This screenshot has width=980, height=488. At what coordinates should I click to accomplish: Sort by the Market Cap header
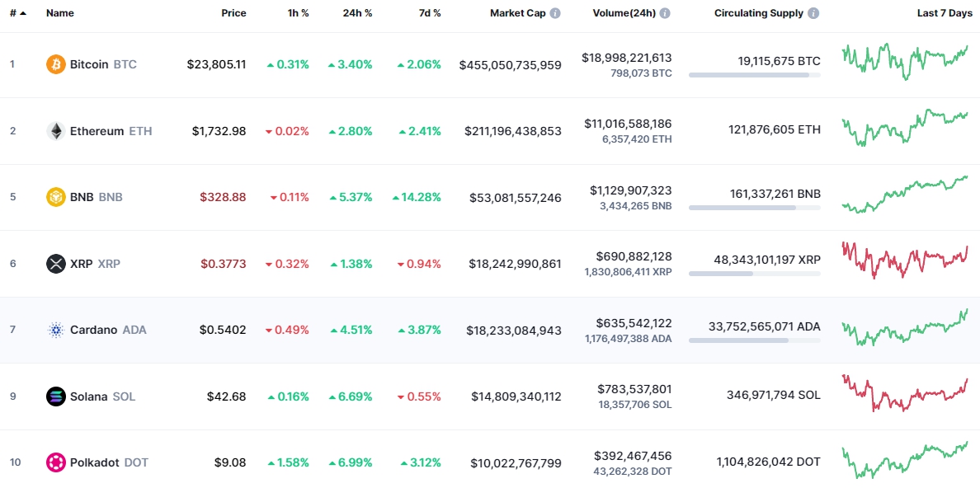pos(517,13)
